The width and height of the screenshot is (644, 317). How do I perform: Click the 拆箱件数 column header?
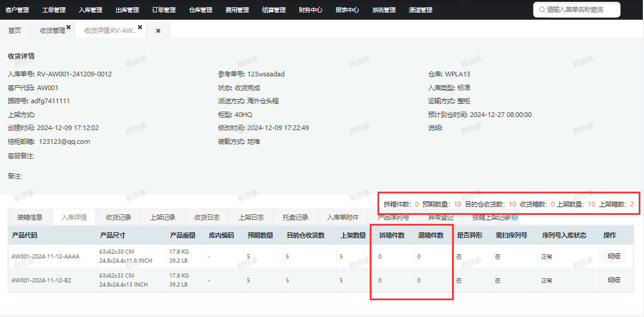[392, 236]
